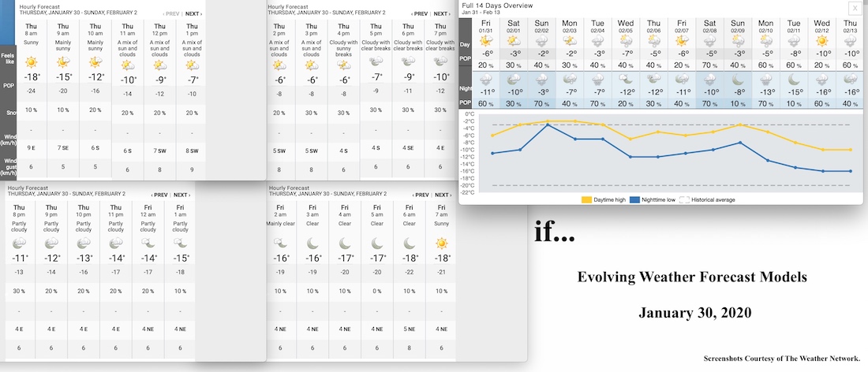Click the mainly sunny icon for Thu 9 am
The image size is (868, 372).
pos(63,62)
